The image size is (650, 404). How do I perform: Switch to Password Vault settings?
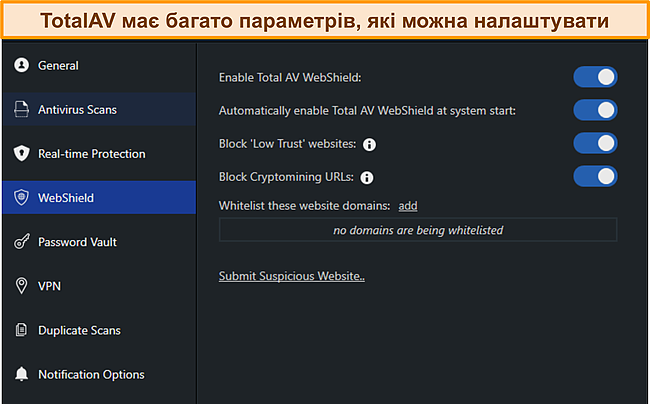(79, 242)
